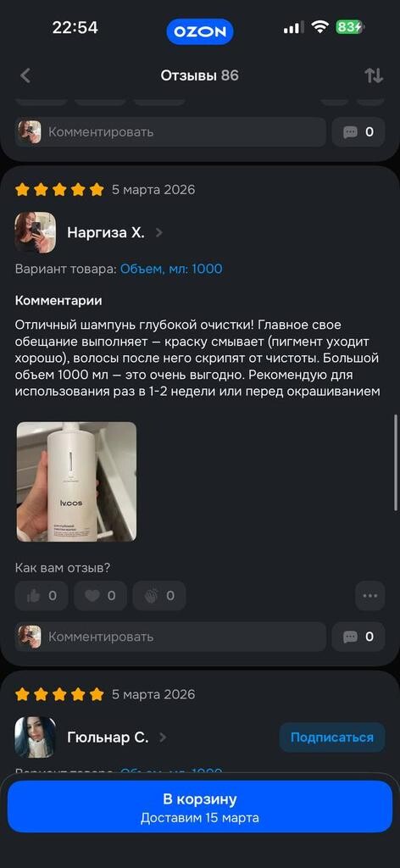Viewport: 400px width, 868px height.
Task: Expand Наргиза Х. profile chevron
Action: (x=159, y=233)
